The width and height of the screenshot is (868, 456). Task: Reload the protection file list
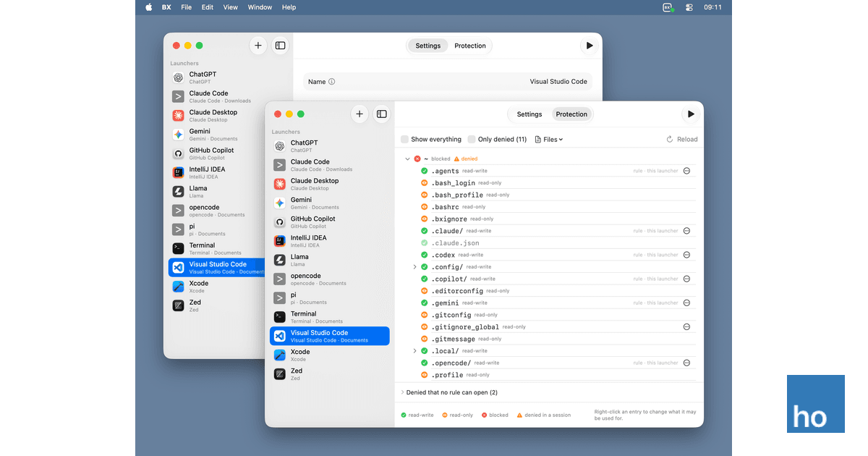682,139
